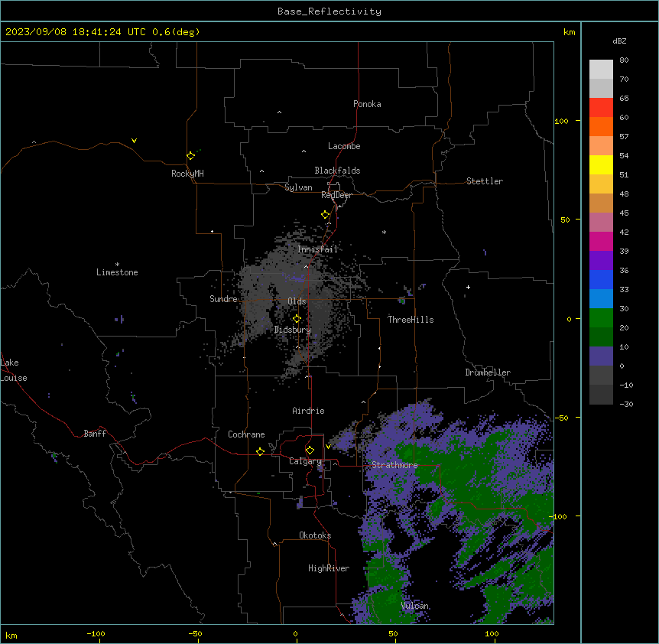Click the purple 10 dBZ legend swatch
Viewport: 659px width, 644px height.
pyautogui.click(x=601, y=356)
